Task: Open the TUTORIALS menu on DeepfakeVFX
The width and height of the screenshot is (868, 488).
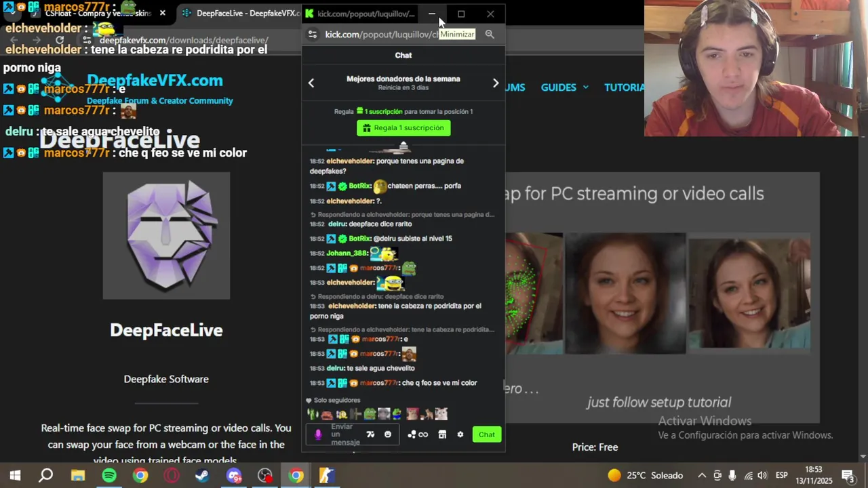Action: (x=625, y=87)
